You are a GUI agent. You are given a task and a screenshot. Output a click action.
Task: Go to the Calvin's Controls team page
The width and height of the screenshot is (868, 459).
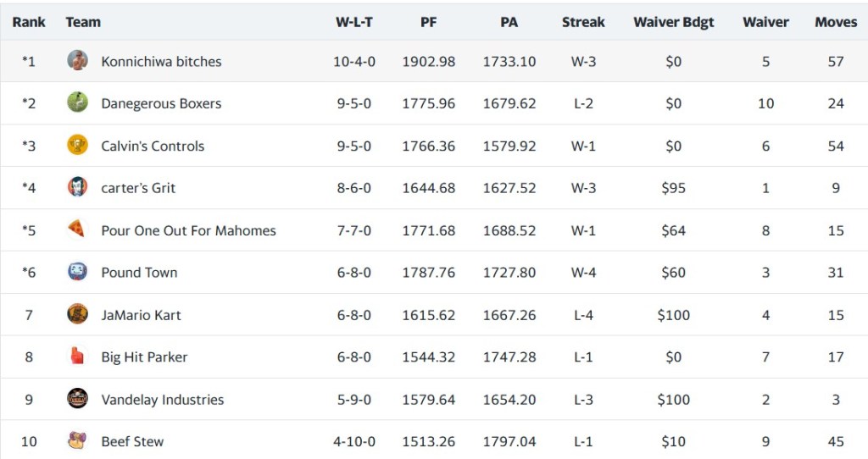pos(153,147)
